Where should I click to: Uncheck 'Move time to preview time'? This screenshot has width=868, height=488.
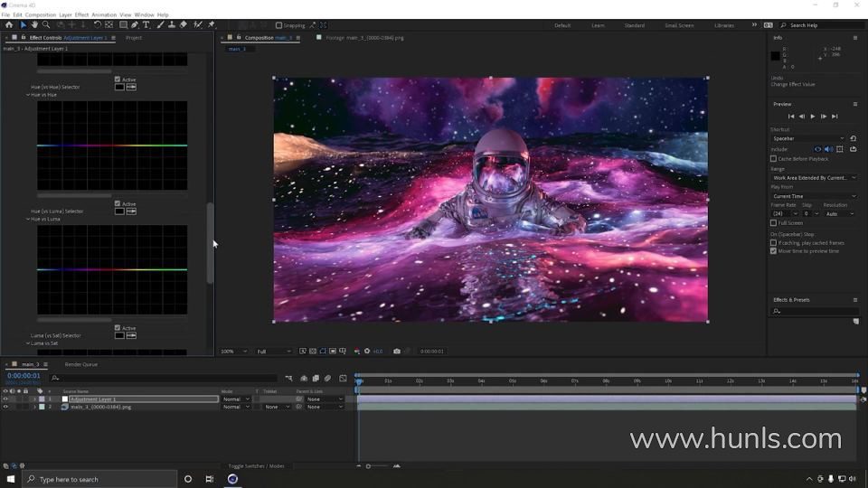click(773, 250)
